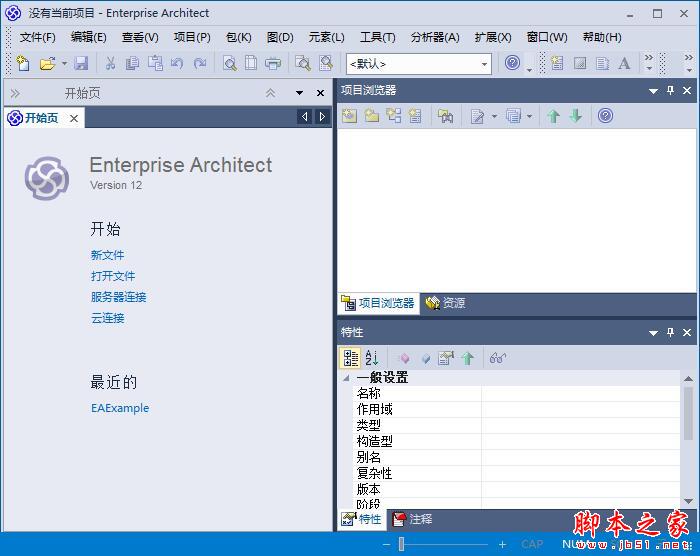Image resolution: width=700 pixels, height=556 pixels.
Task: Open the 开始页 tab list dropdown arrow
Action: click(299, 93)
